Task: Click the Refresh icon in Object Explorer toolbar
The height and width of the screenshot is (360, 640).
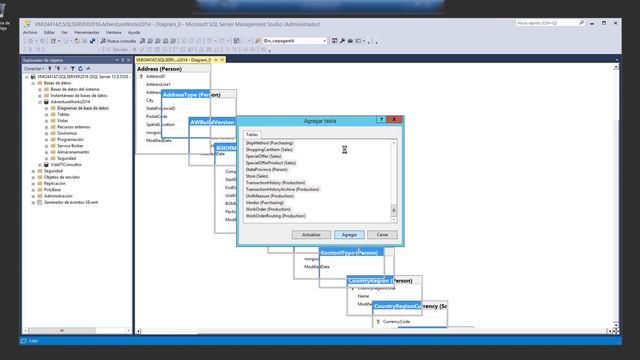Action: pos(80,69)
